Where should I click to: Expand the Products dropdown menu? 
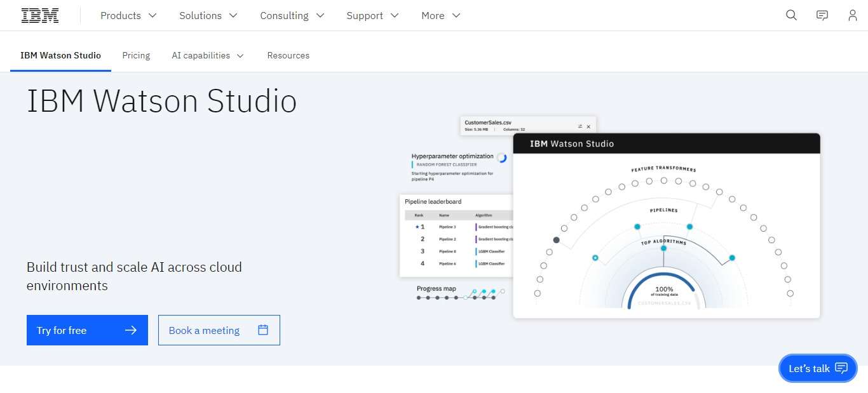[128, 15]
